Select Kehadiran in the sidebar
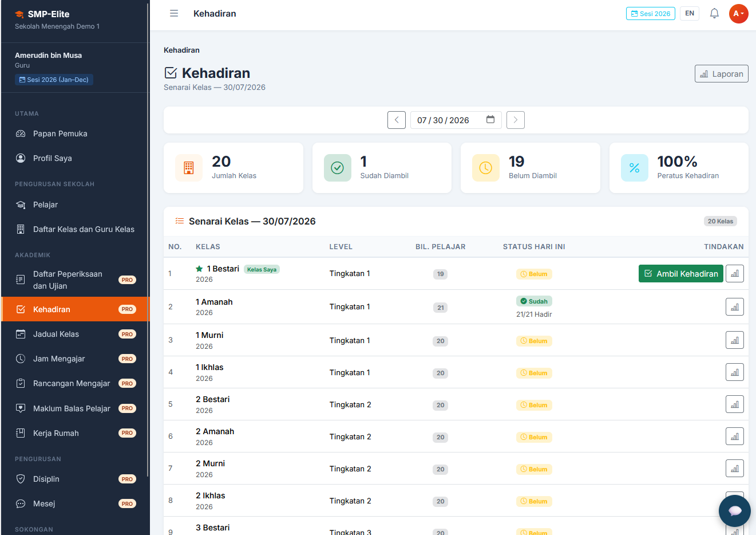 (74, 309)
